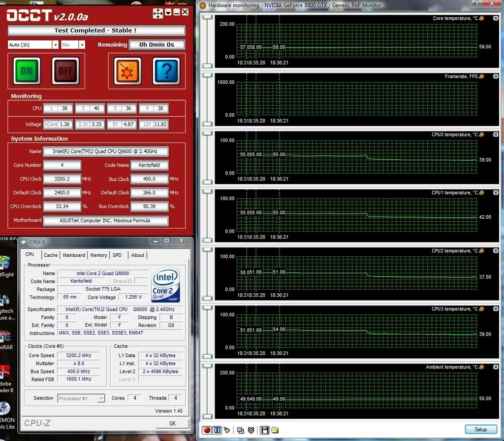Screen dimensions: 504x441
Task: Close the CPU2 temperature graph panel
Action: pos(496,251)
